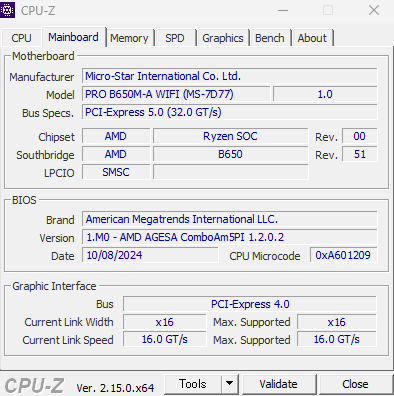
Task: Select the SPD tab
Action: point(175,38)
